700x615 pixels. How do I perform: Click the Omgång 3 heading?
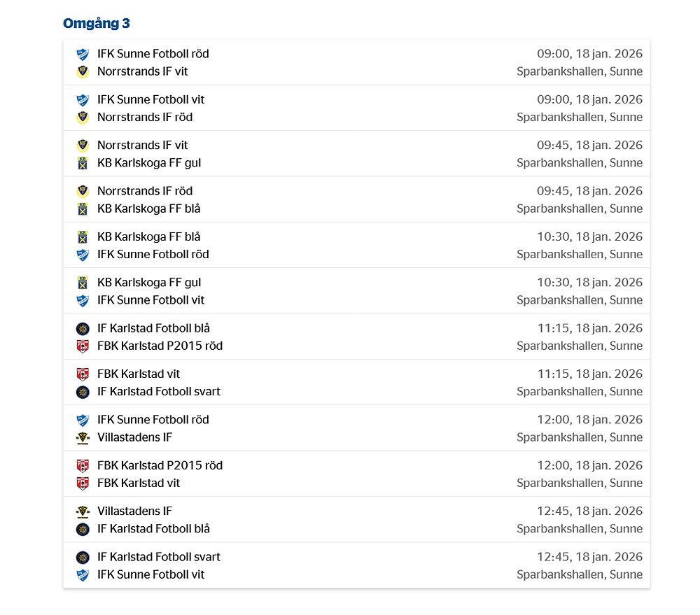[97, 23]
